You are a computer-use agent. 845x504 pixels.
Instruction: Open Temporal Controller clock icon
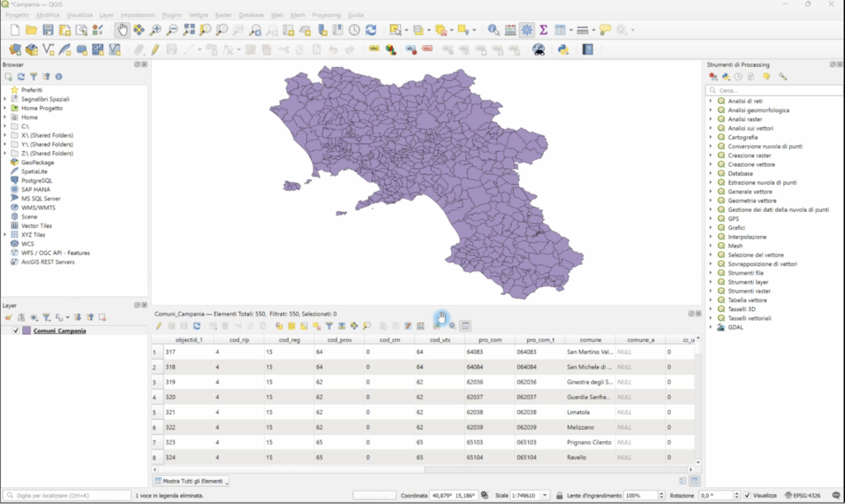tap(354, 31)
